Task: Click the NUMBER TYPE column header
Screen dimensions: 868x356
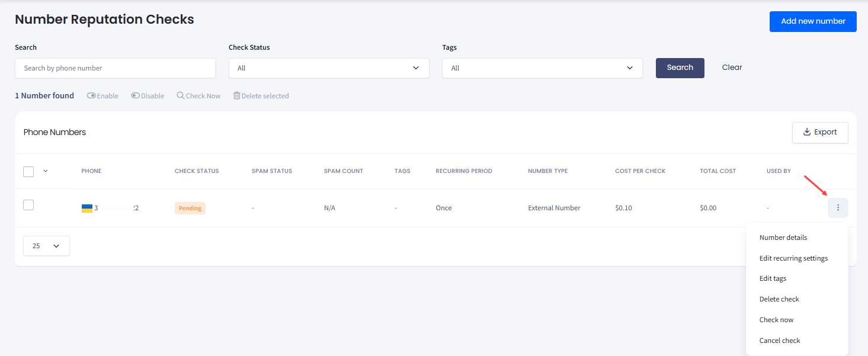Action: 548,171
